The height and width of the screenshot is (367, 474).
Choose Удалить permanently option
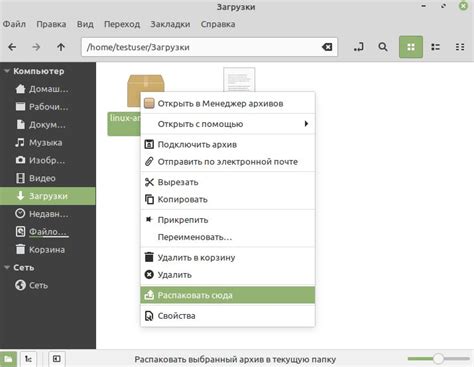(228, 275)
